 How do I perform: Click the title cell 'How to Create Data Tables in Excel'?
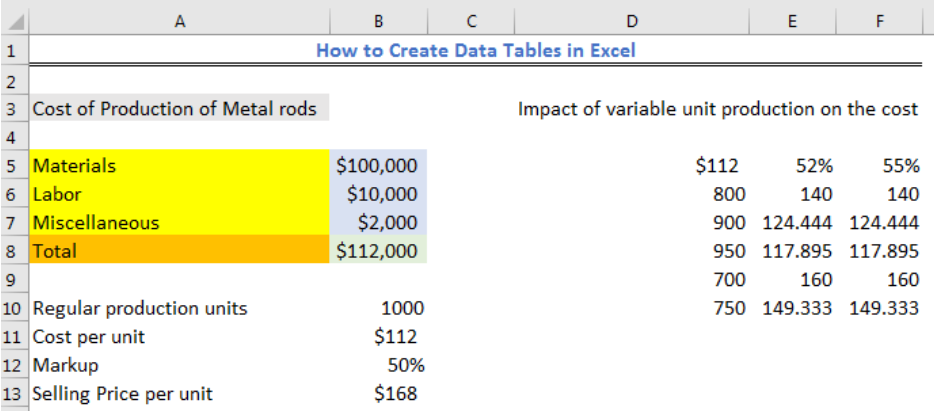475,51
